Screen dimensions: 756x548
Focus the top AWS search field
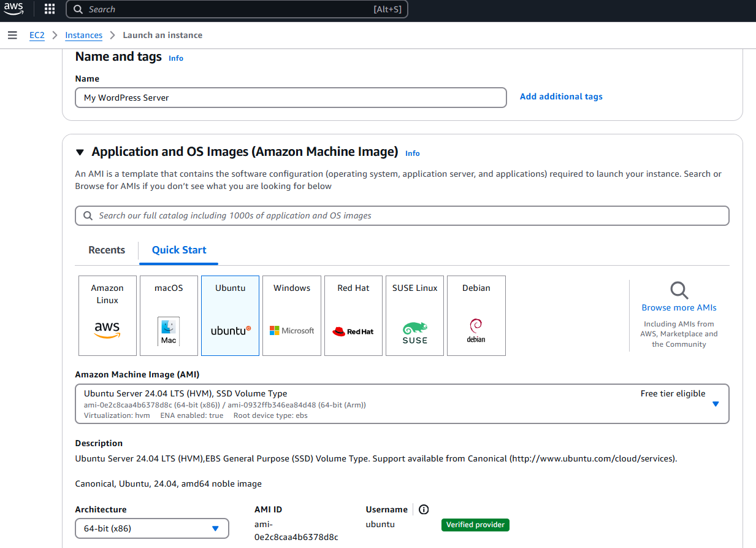point(237,9)
